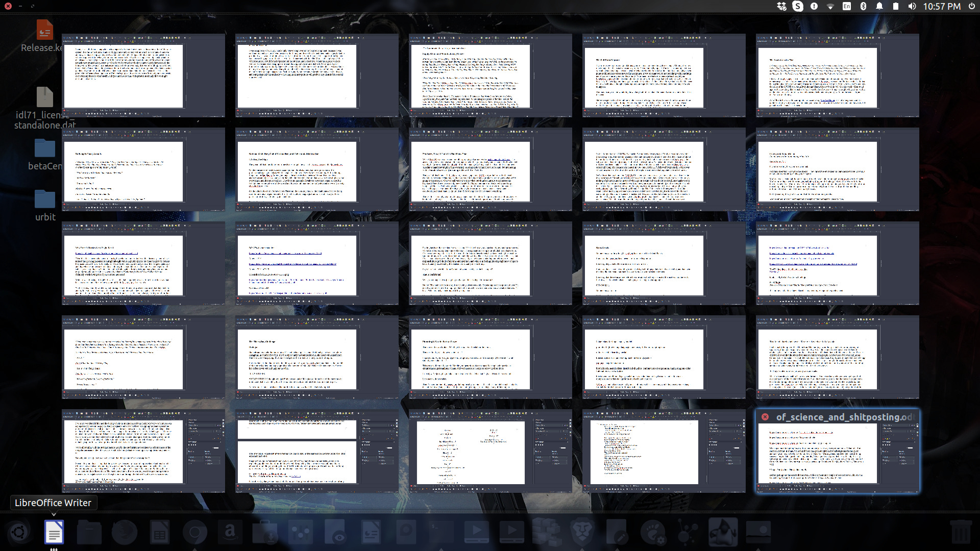Viewport: 980px width, 551px height.
Task: Open the battery status indicator
Action: tap(896, 6)
